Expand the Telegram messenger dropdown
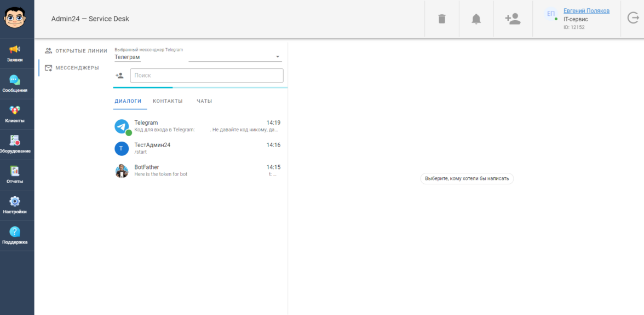 tap(277, 57)
